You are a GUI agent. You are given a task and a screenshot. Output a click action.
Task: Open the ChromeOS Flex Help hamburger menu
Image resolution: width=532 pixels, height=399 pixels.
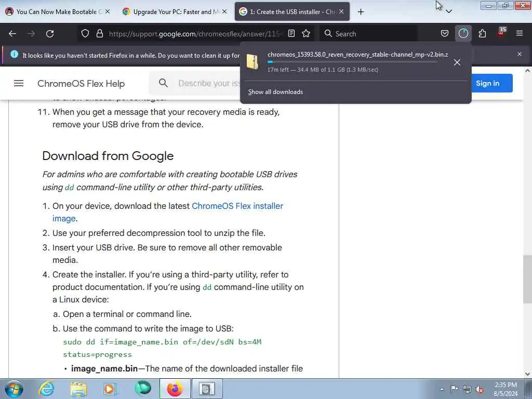pos(19,83)
